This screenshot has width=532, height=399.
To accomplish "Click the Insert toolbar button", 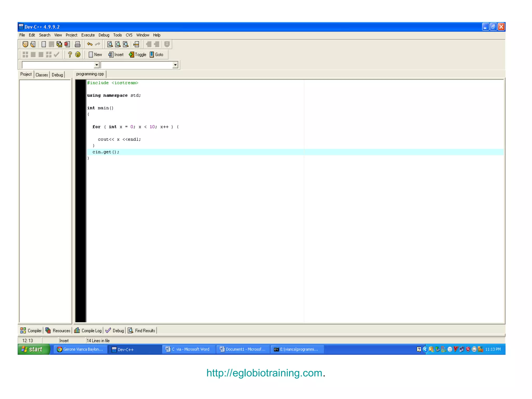I will coord(116,55).
